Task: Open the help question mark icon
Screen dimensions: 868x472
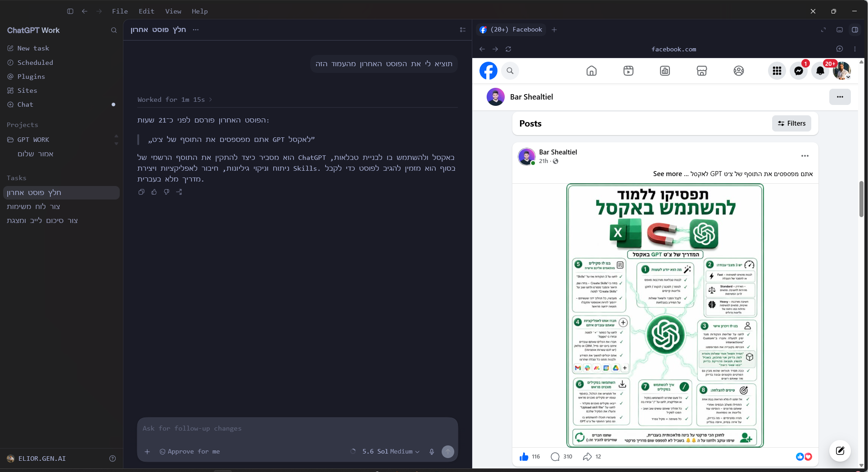Action: click(113, 458)
